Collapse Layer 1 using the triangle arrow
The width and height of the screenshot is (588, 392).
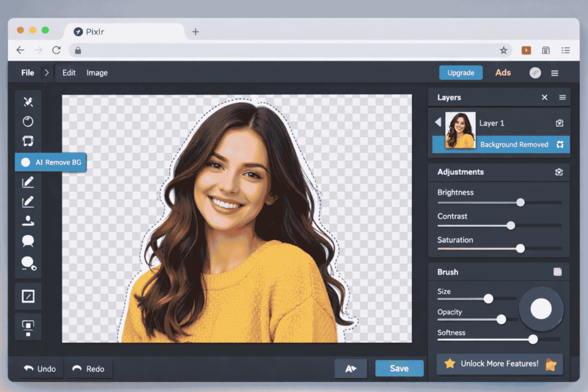click(x=438, y=122)
